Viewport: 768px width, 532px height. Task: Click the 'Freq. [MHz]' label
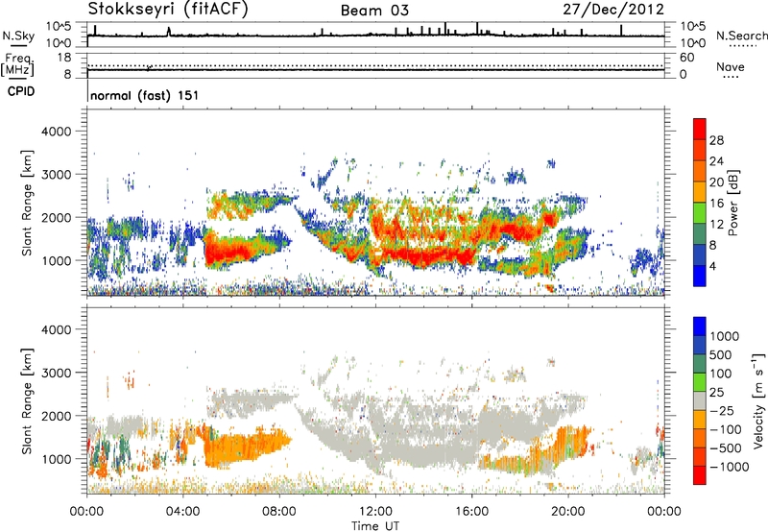pos(17,64)
